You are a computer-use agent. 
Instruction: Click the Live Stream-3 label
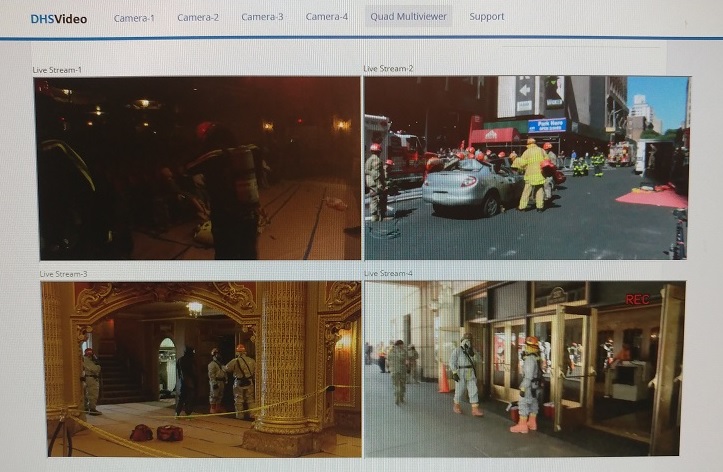pos(63,273)
